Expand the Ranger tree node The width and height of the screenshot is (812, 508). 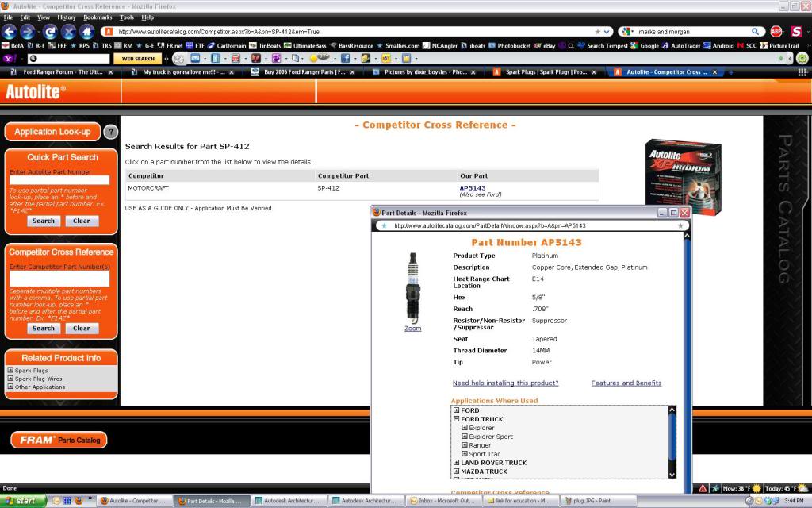[465, 444]
